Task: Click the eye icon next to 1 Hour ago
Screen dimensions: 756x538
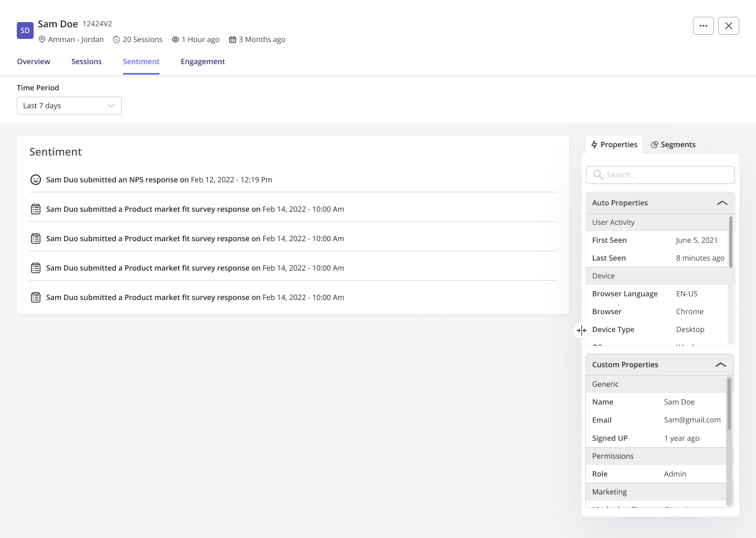Action: 175,39
